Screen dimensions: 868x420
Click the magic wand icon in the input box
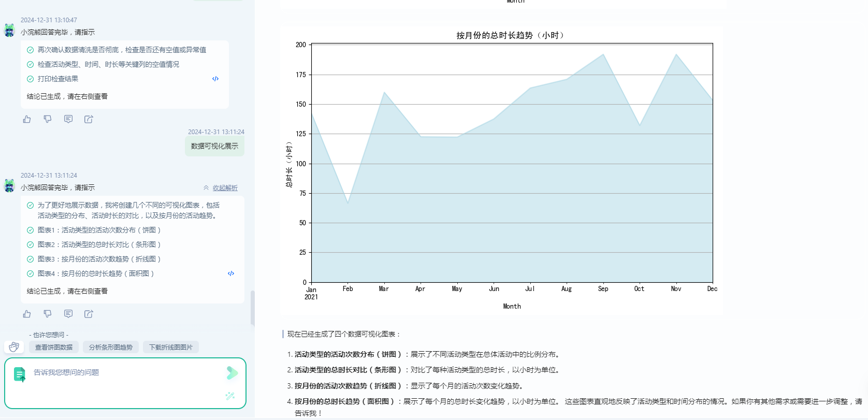(x=230, y=396)
